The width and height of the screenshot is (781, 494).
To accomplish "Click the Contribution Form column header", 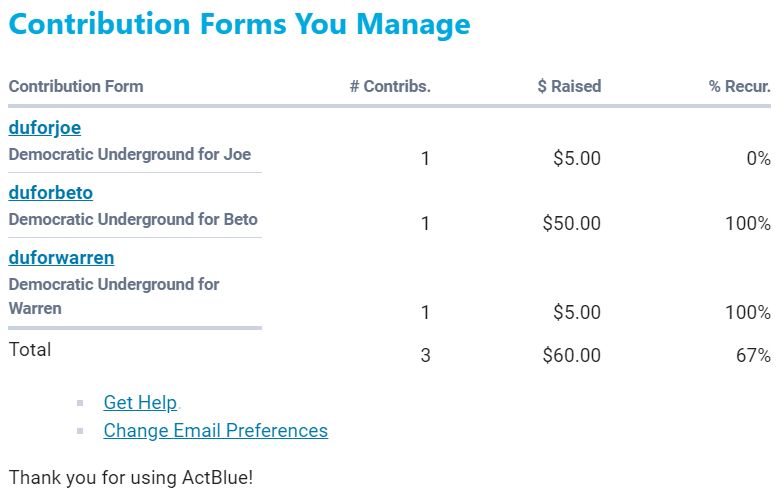I will [x=76, y=86].
